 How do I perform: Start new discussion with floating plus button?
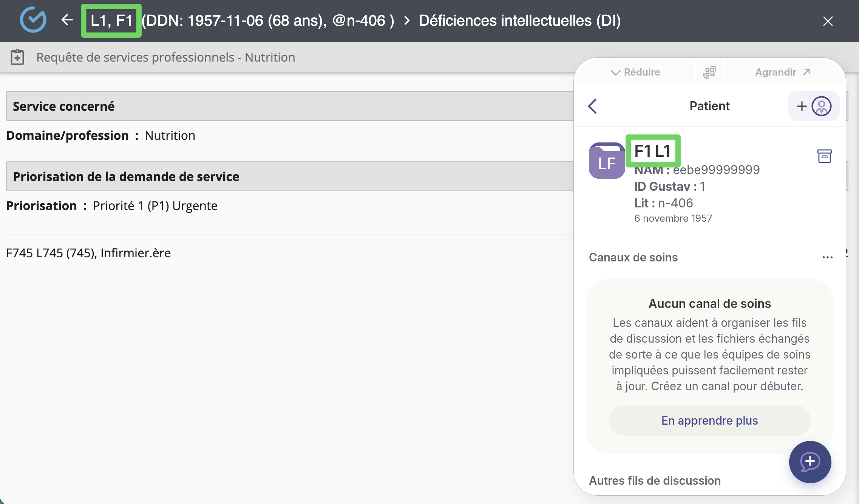(x=810, y=462)
